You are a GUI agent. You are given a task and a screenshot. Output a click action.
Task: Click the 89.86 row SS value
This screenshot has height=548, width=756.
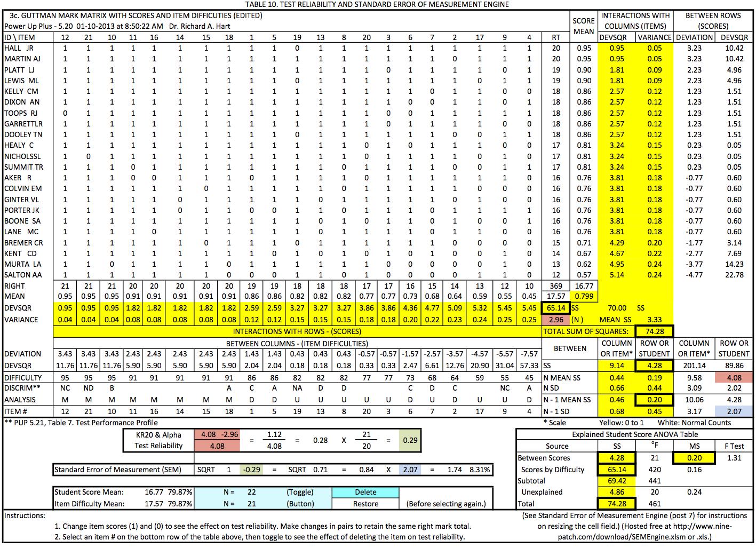(x=734, y=366)
